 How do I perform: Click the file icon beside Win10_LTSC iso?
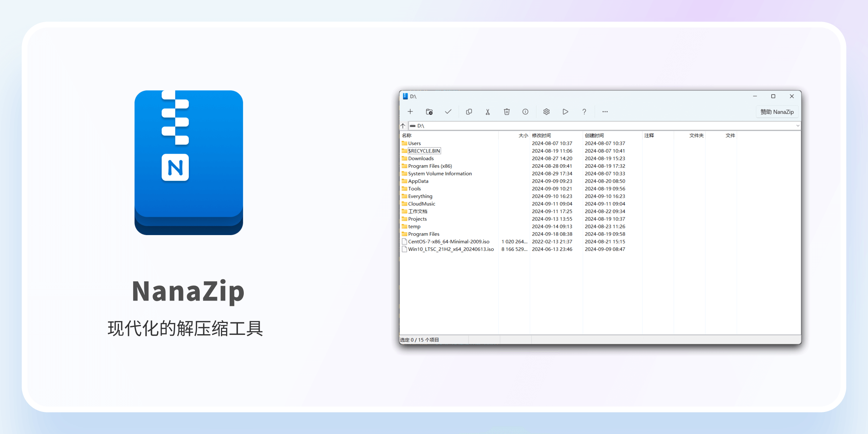(404, 249)
